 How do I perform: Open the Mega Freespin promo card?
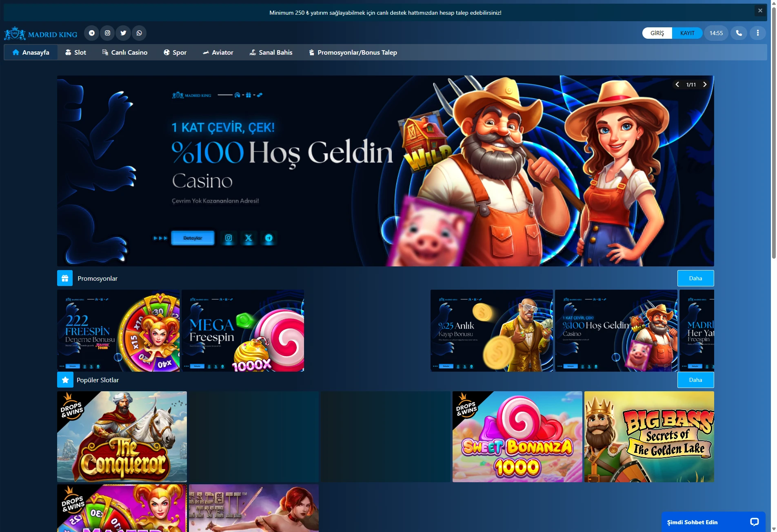tap(243, 330)
